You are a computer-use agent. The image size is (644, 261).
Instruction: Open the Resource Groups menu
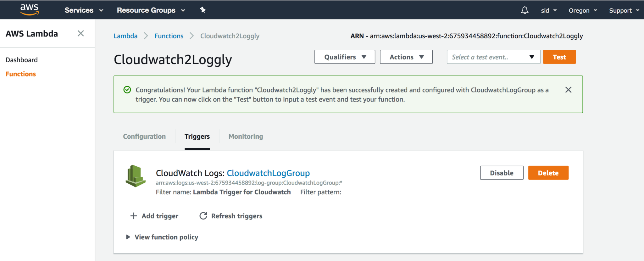point(151,10)
